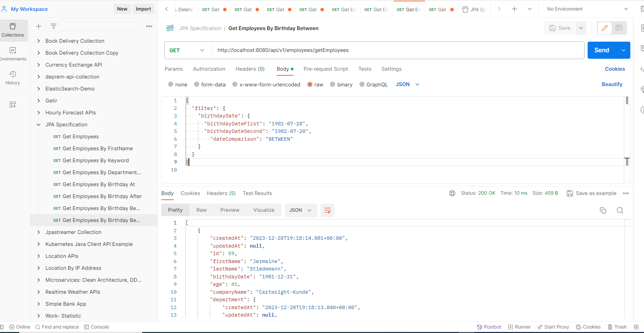Expand the Getir collection
The width and height of the screenshot is (644, 333).
(x=39, y=101)
